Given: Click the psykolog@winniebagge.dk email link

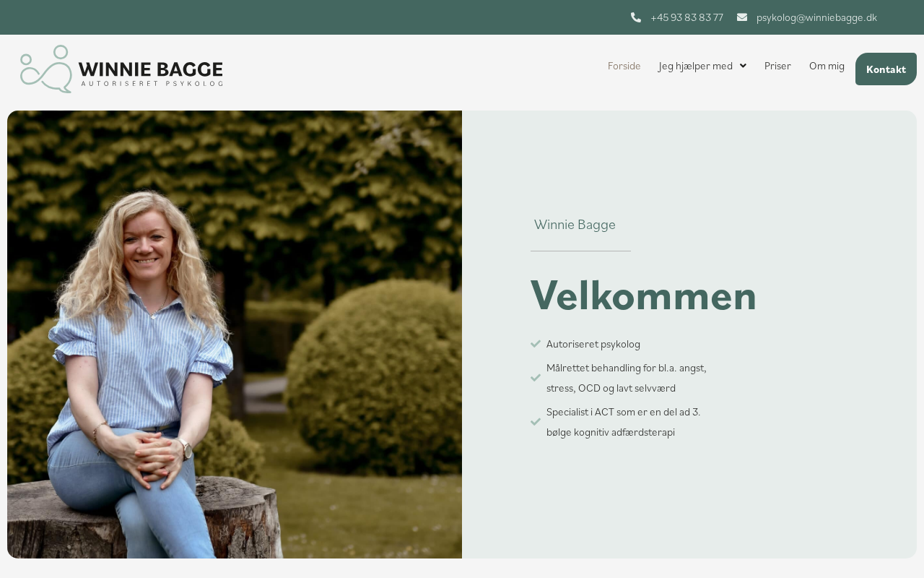Looking at the screenshot, I should coord(816,17).
